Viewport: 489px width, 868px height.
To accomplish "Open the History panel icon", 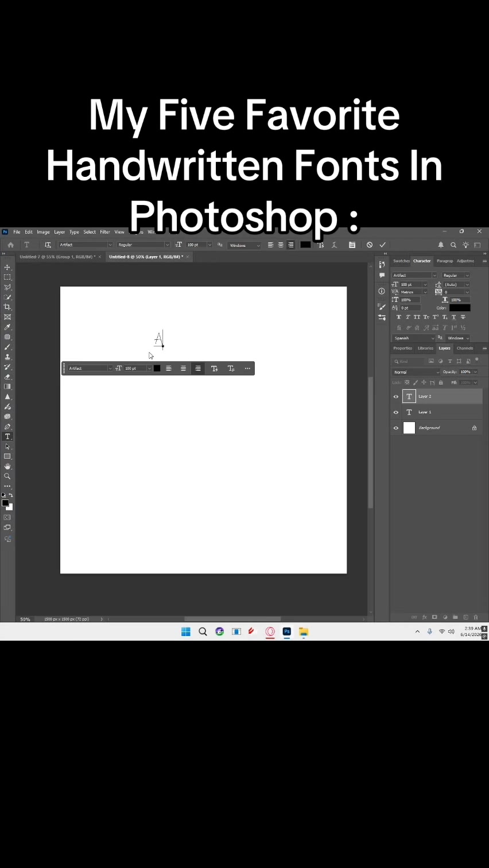I will click(x=382, y=265).
